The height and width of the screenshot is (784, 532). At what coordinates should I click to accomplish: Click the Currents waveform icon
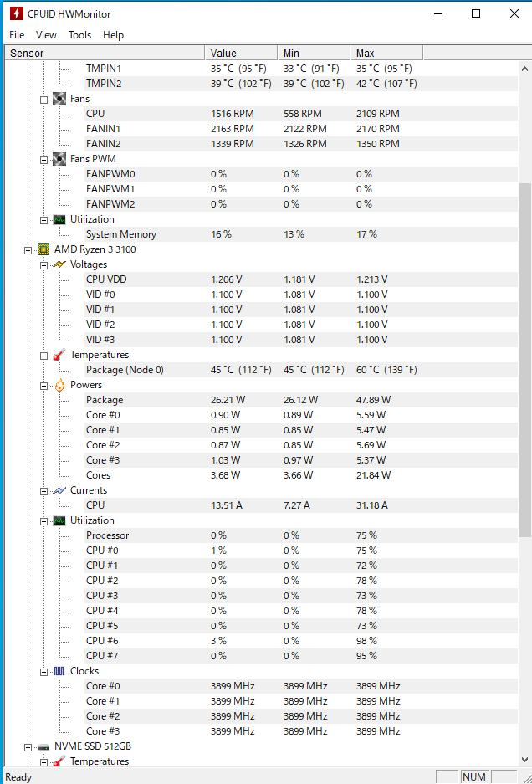click(x=59, y=490)
